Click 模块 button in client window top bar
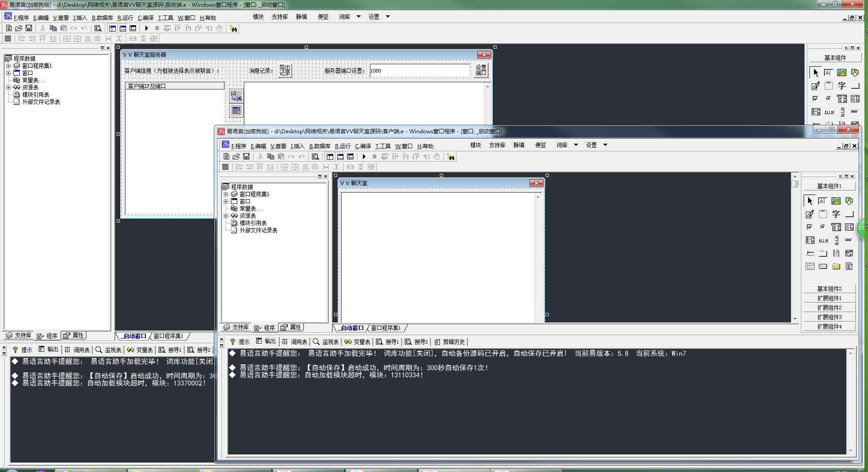This screenshot has height=472, width=868. point(476,145)
